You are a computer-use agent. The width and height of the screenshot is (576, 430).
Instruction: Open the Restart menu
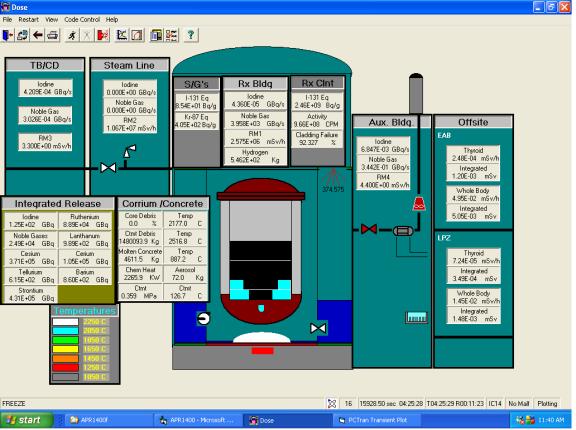28,19
